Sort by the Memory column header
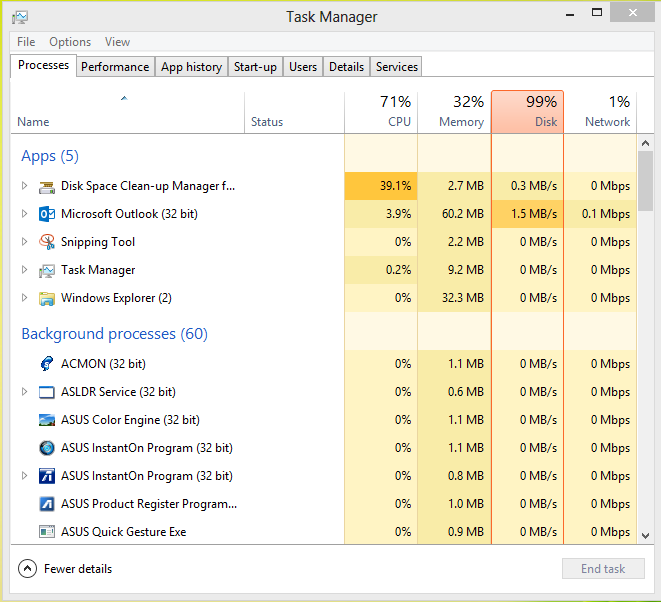The height and width of the screenshot is (602, 661). (454, 113)
